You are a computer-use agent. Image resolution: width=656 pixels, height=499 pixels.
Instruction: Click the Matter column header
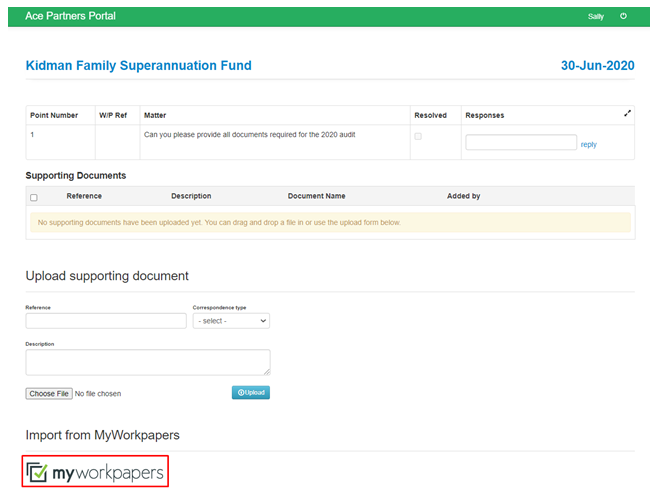click(155, 115)
